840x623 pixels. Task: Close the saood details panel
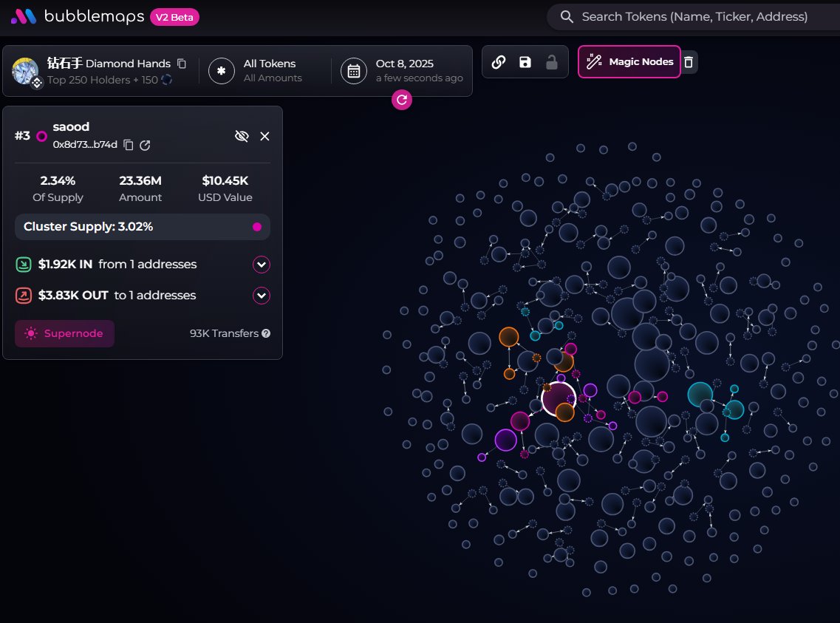click(265, 136)
